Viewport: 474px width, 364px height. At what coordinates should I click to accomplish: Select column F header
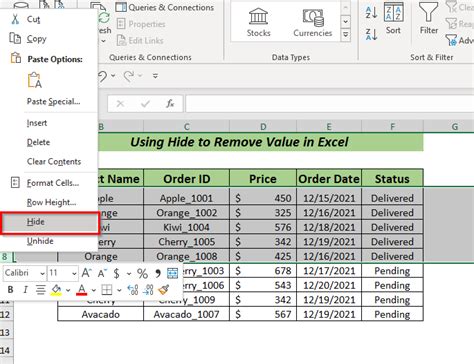pos(392,127)
